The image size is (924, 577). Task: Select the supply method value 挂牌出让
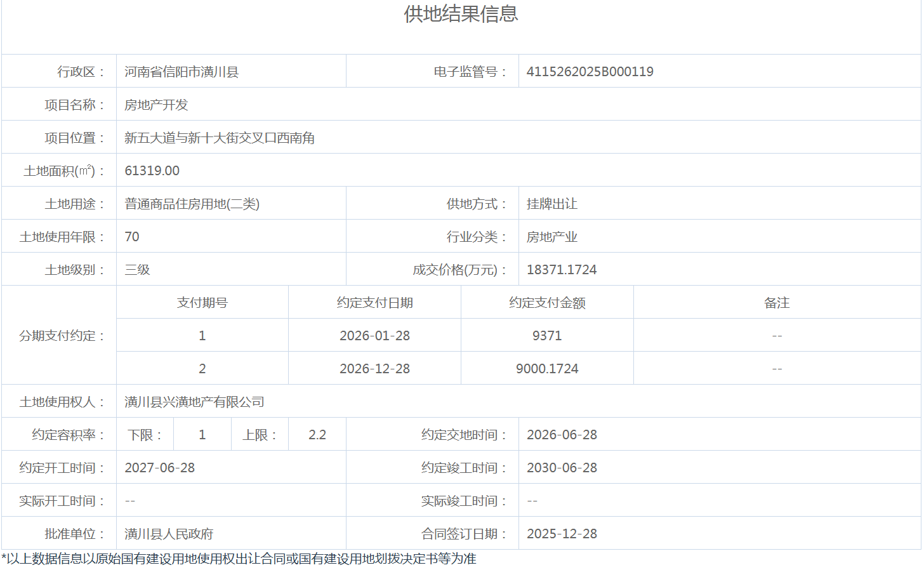(552, 204)
